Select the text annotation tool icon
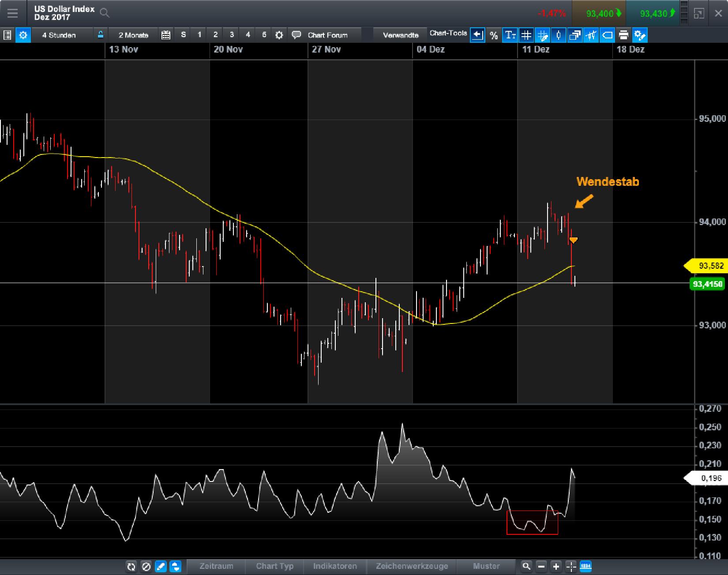This screenshot has width=728, height=575. pos(510,35)
